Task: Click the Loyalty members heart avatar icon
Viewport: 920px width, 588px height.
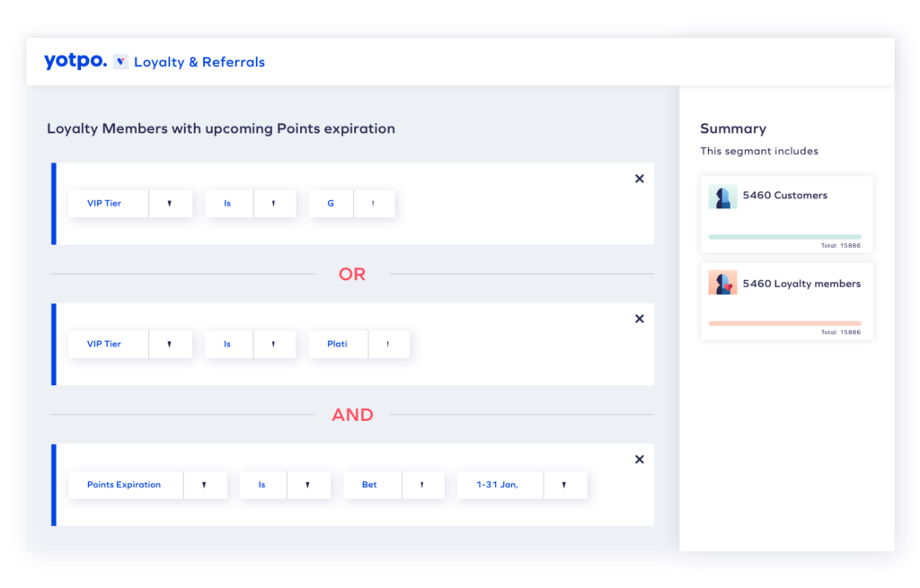Action: (723, 282)
